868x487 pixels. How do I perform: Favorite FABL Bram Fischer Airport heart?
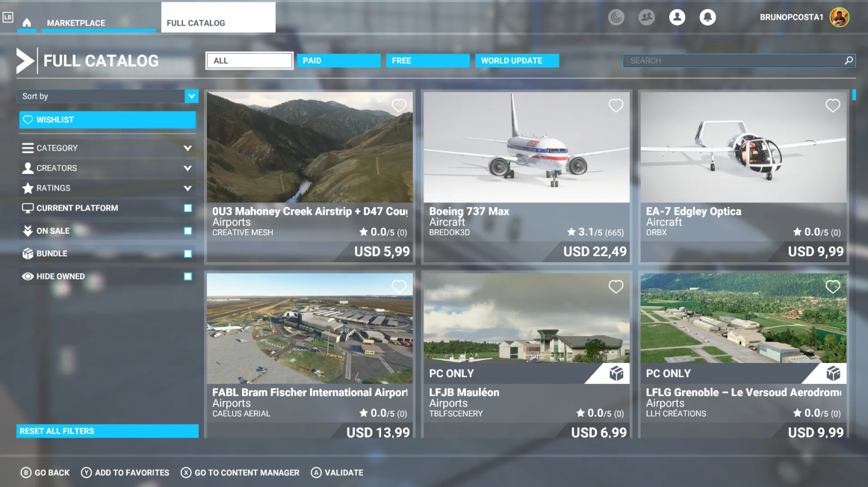(399, 286)
